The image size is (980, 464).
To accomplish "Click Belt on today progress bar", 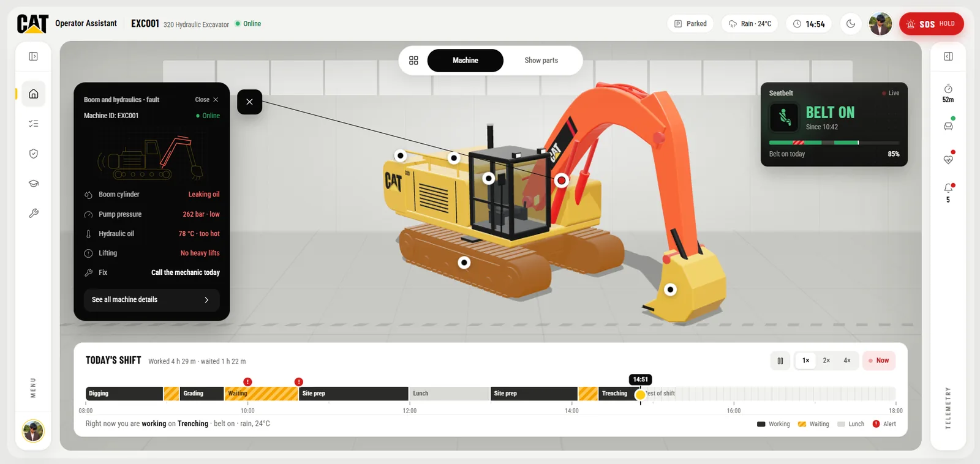I will (x=834, y=143).
